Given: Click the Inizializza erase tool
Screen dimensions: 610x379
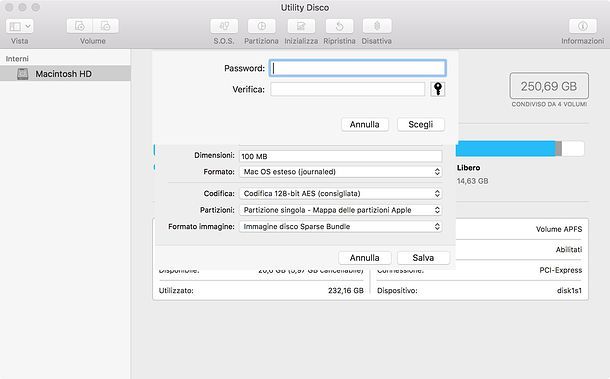Looking at the screenshot, I should coord(301,26).
